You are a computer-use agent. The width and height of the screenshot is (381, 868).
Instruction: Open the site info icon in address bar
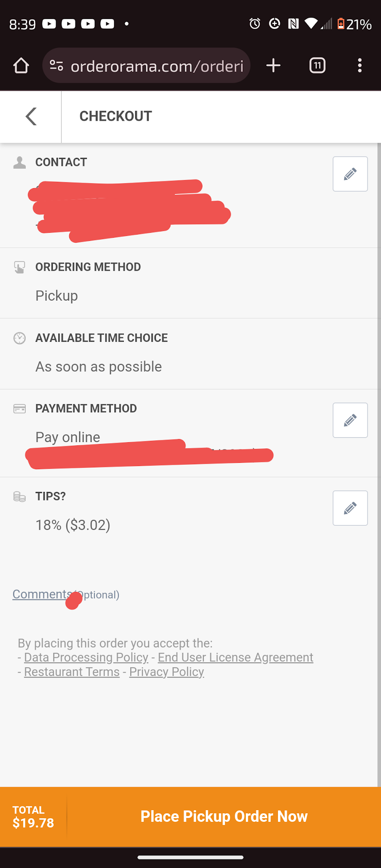(56, 66)
